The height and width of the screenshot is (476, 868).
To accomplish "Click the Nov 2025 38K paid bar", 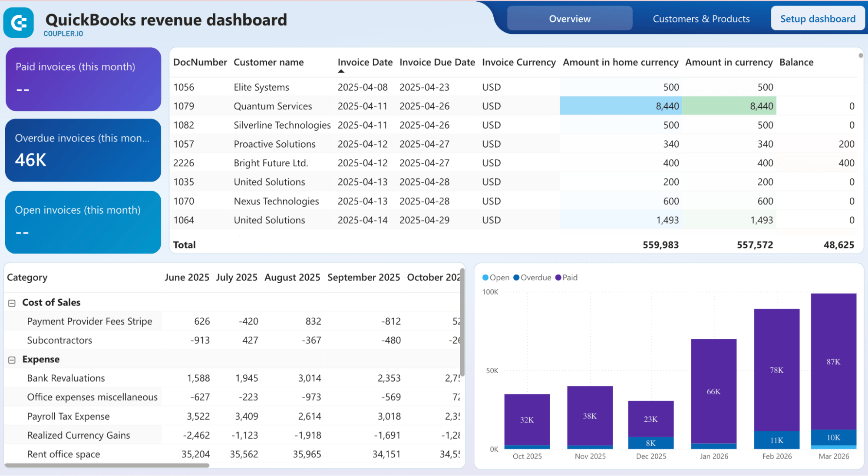I will coord(590,416).
